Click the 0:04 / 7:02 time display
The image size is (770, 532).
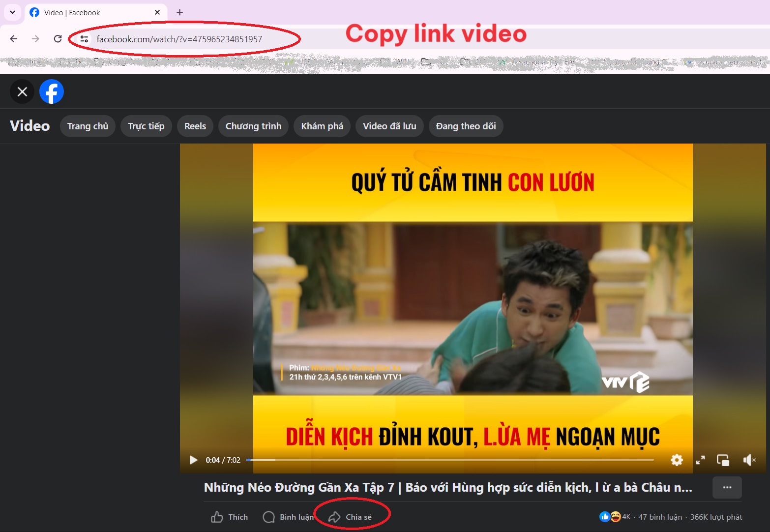[223, 460]
